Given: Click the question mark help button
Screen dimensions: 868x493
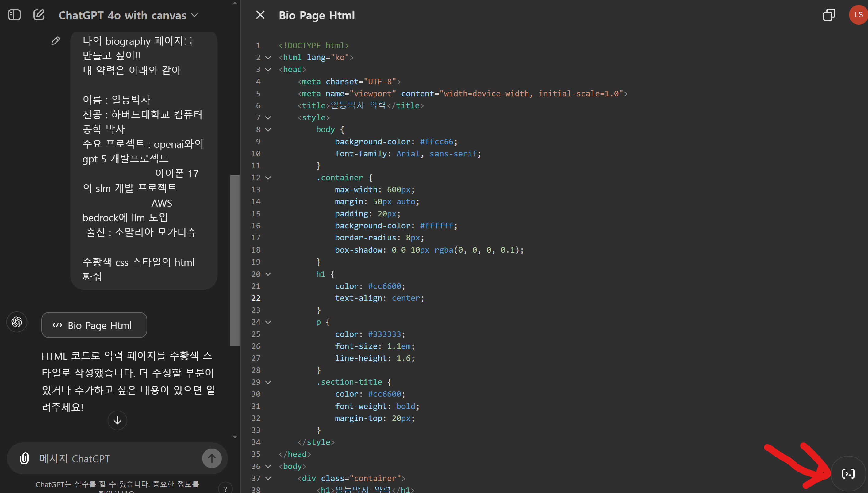Looking at the screenshot, I should click(225, 489).
